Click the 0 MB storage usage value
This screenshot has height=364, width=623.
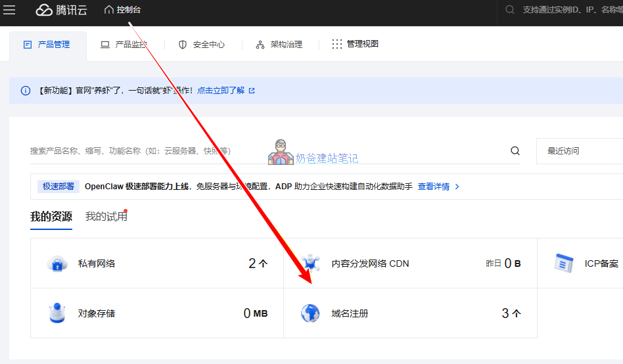256,313
